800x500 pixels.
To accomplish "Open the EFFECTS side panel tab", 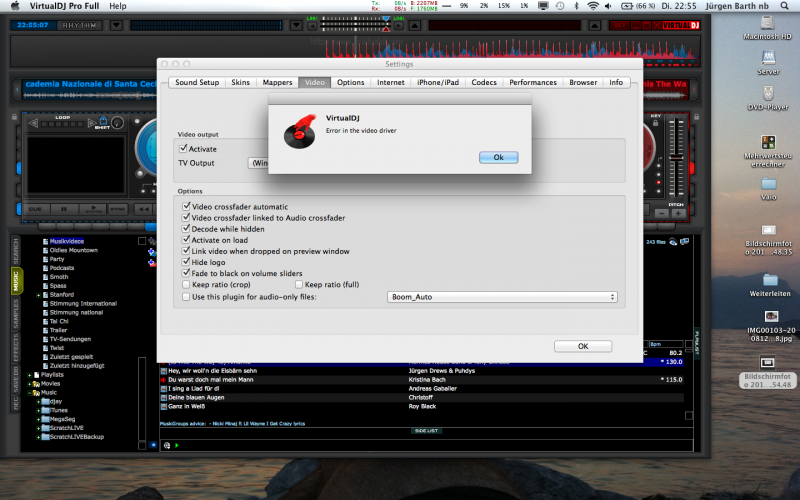I will click(16, 347).
